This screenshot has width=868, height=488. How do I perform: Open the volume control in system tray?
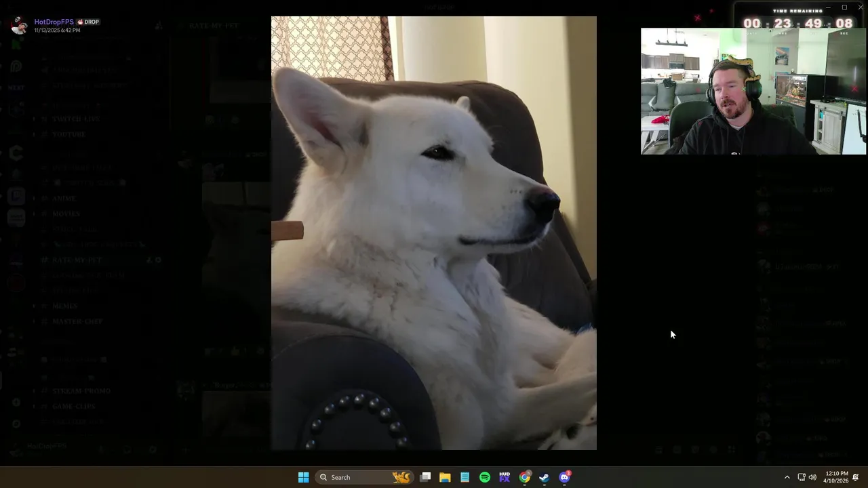[x=812, y=477]
